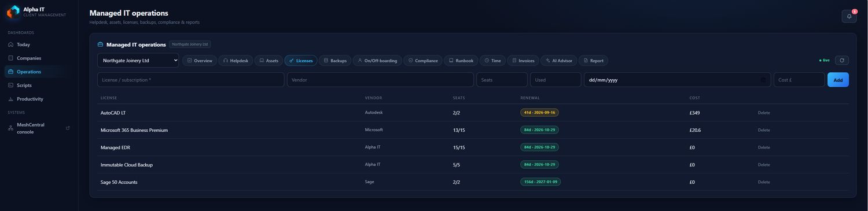Click the AutoCAD LT license name
This screenshot has height=211, width=868.
(x=113, y=113)
